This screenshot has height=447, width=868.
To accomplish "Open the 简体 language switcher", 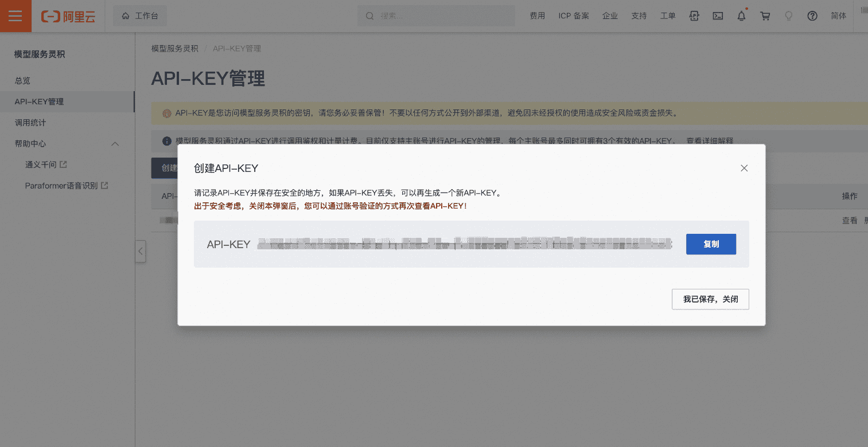I will click(x=839, y=15).
